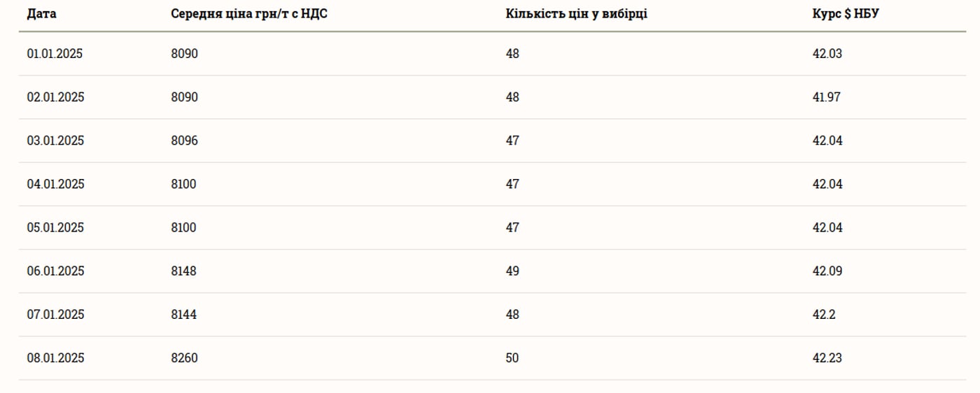The image size is (980, 393).
Task: Select the 05.01.2025 date cell
Action: (55, 227)
